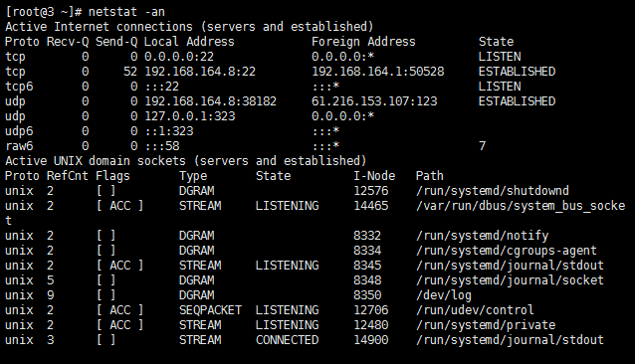
Task: Click the raw6 protocol entry
Action: coord(19,146)
